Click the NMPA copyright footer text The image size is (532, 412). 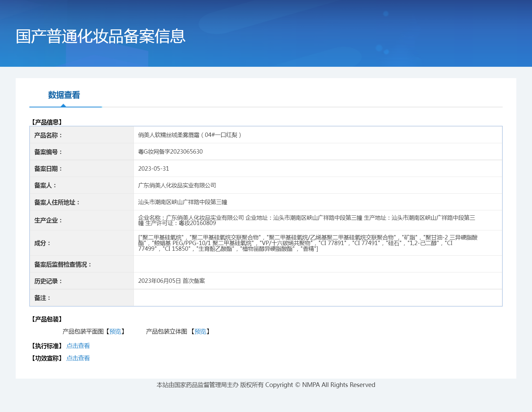tap(266, 385)
